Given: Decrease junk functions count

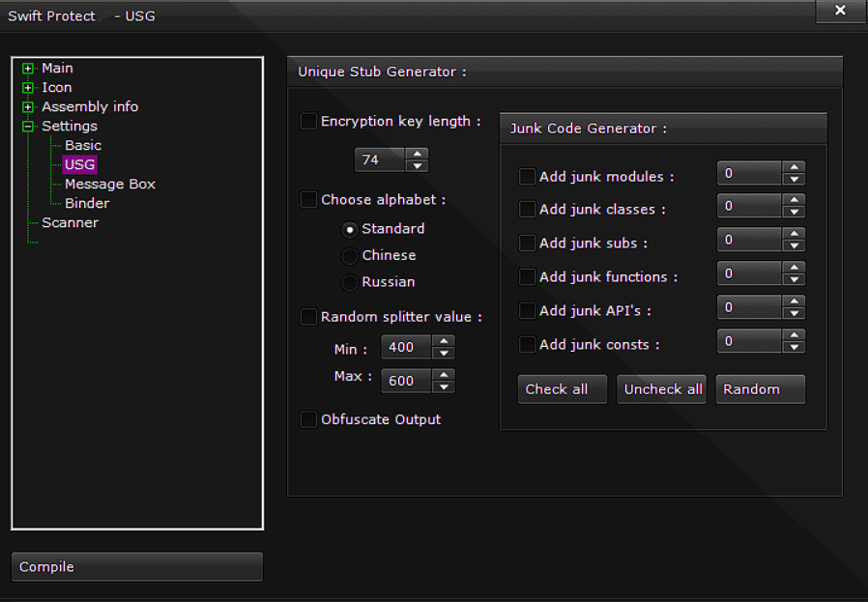Looking at the screenshot, I should click(x=795, y=279).
